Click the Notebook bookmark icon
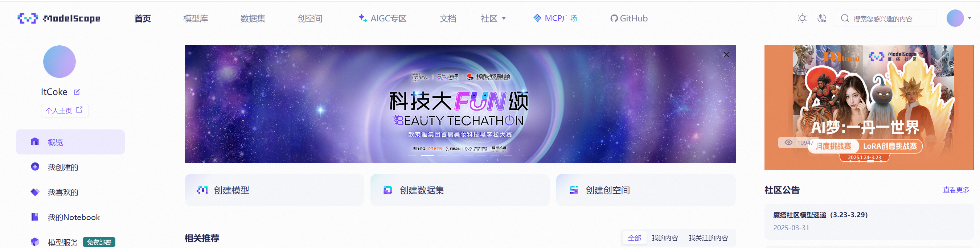This screenshot has height=248, width=980. (34, 217)
